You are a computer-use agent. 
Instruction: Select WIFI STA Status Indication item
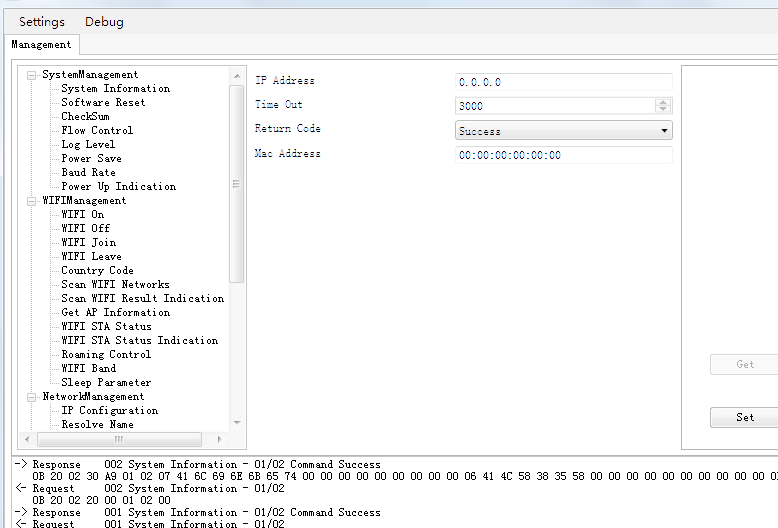[x=139, y=340]
